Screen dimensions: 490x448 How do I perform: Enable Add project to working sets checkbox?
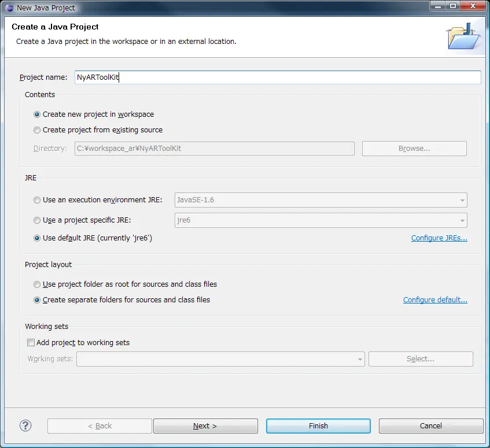click(31, 343)
